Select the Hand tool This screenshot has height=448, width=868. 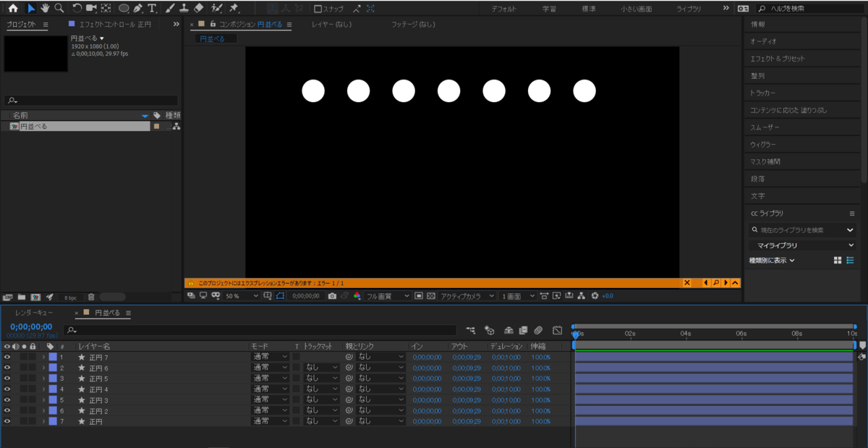tap(45, 9)
